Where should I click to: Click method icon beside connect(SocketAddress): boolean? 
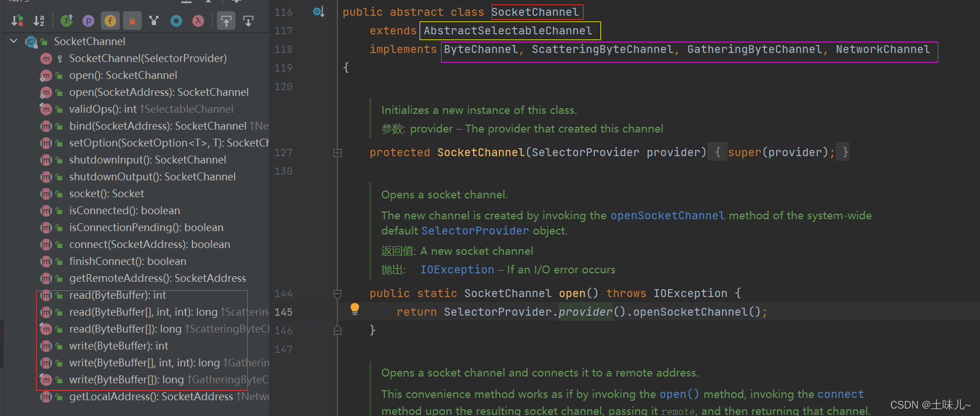point(46,245)
